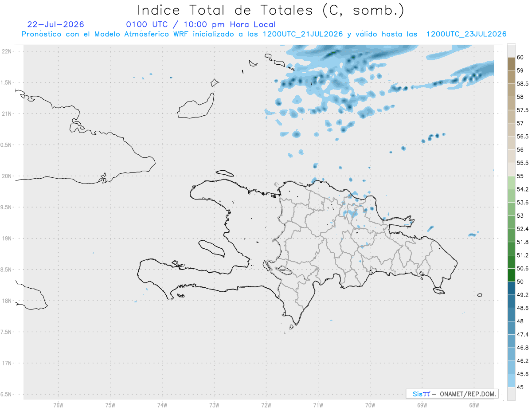Screen dimensions: 532x411
Task: Click the colorbar label "54.2"
Action: (x=523, y=189)
